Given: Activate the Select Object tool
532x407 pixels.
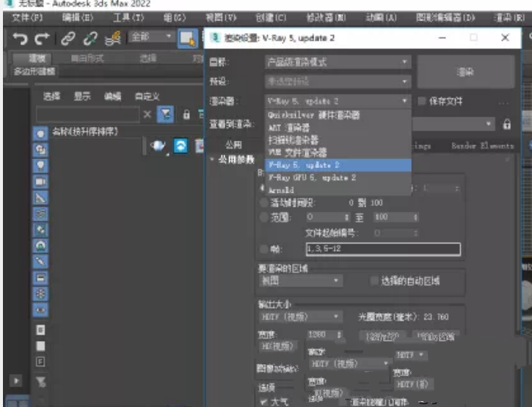Looking at the screenshot, I should pos(187,38).
